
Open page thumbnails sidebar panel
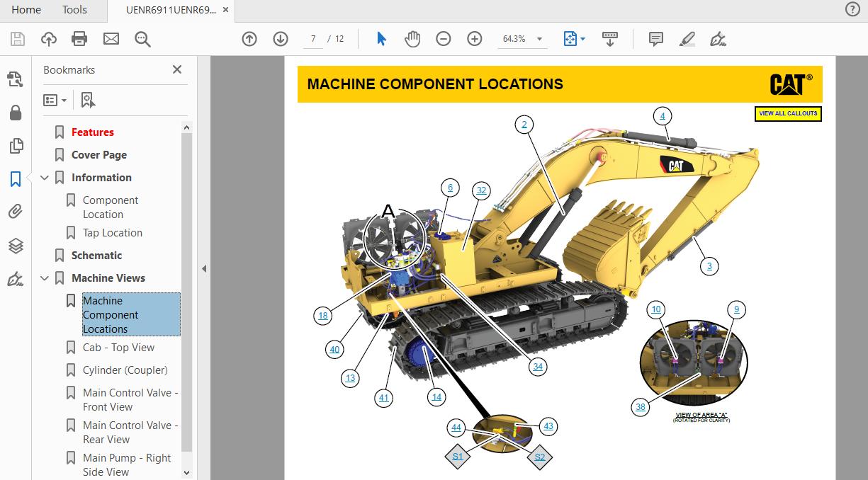coord(16,146)
